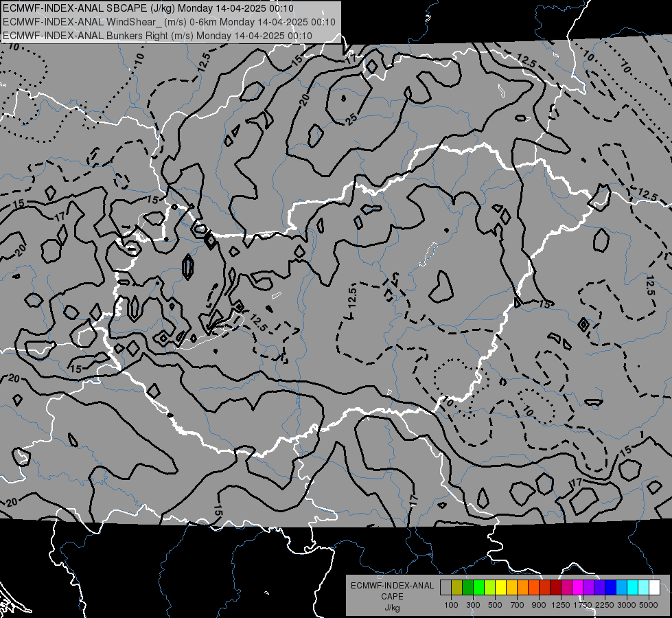This screenshot has height=618, width=672.
Task: Click the 300 tick value in legend
Action: [x=473, y=605]
